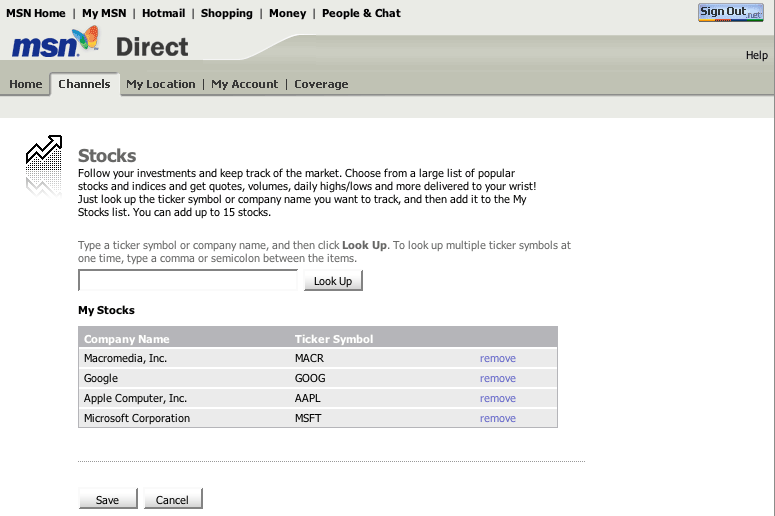The width and height of the screenshot is (775, 516).
Task: Open the Help link
Action: click(x=756, y=55)
